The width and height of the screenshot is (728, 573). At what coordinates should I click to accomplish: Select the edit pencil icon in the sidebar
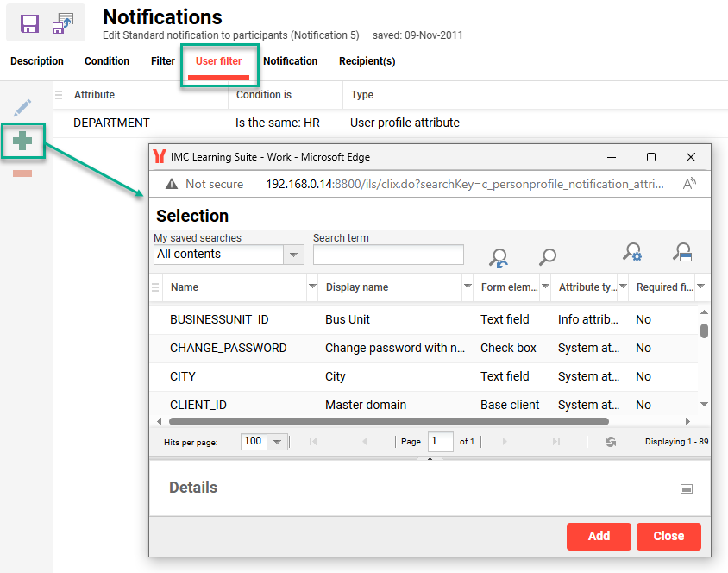click(22, 107)
